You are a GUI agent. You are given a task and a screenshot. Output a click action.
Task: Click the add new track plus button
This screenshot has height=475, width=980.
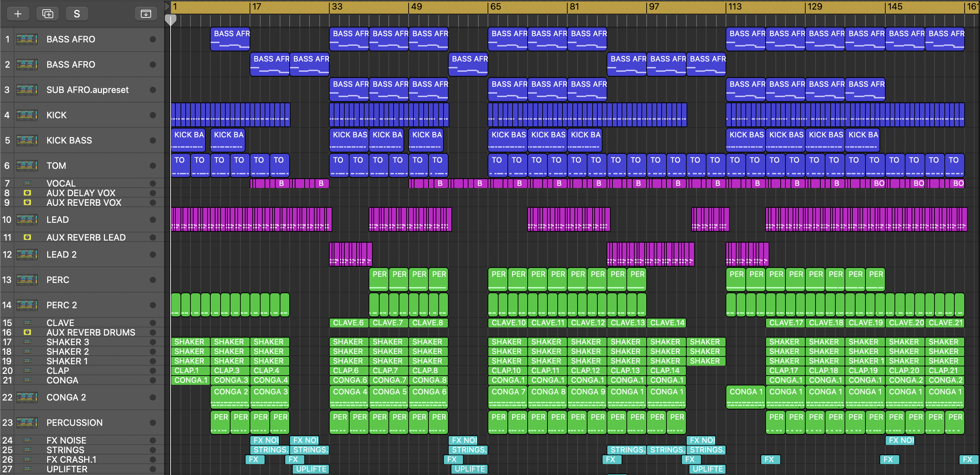pos(18,14)
